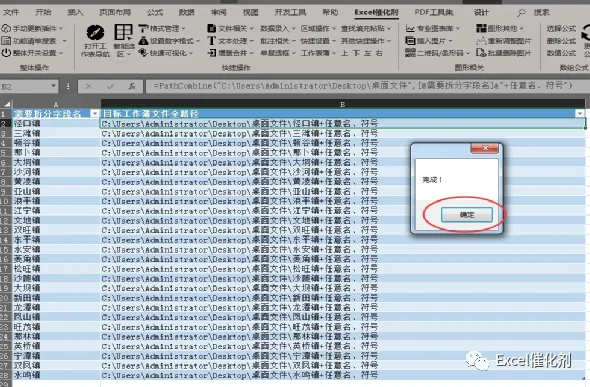Screen dimensions: 590x387
Task: Click the 重新调整图片 icon
Action: pyautogui.click(x=481, y=41)
